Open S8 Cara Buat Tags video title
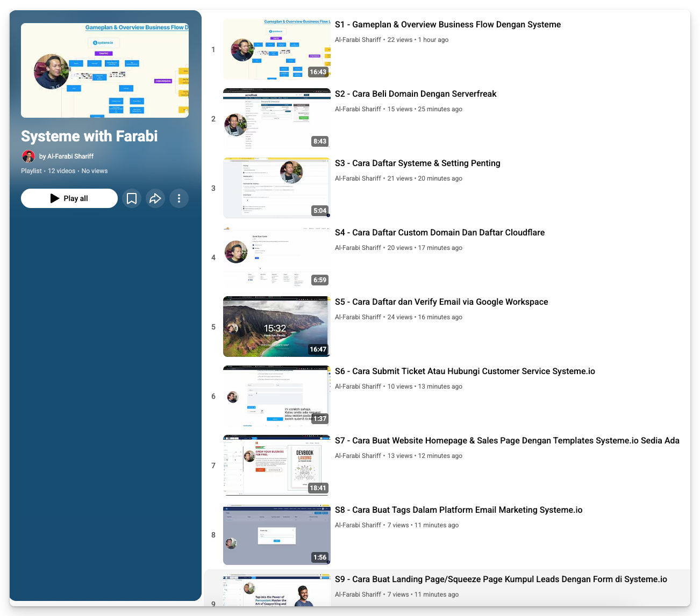The width and height of the screenshot is (700, 616). 458,510
